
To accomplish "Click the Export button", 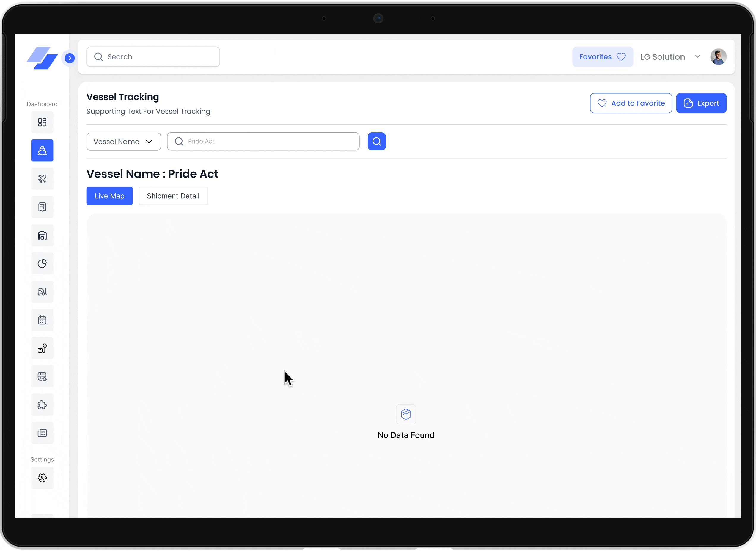I will (701, 103).
